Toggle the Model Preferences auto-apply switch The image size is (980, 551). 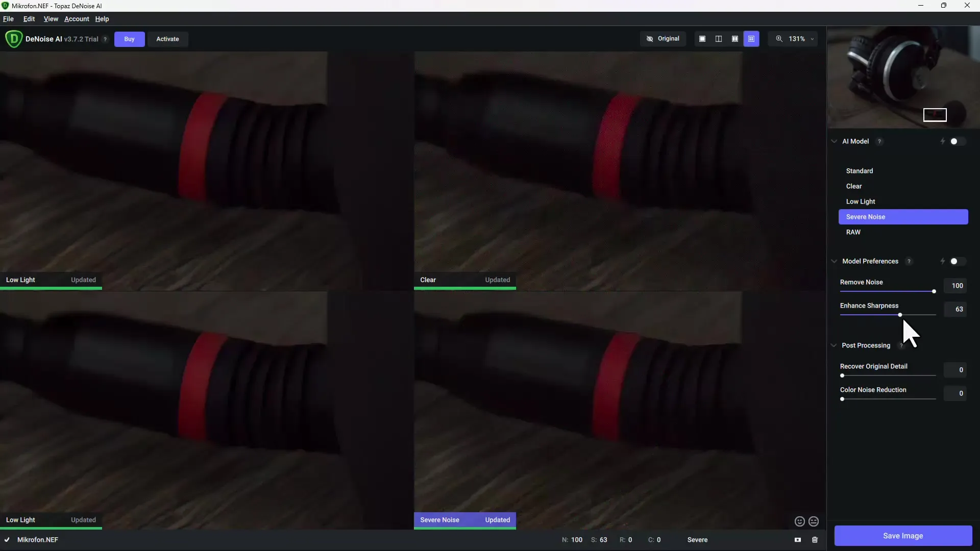(956, 261)
